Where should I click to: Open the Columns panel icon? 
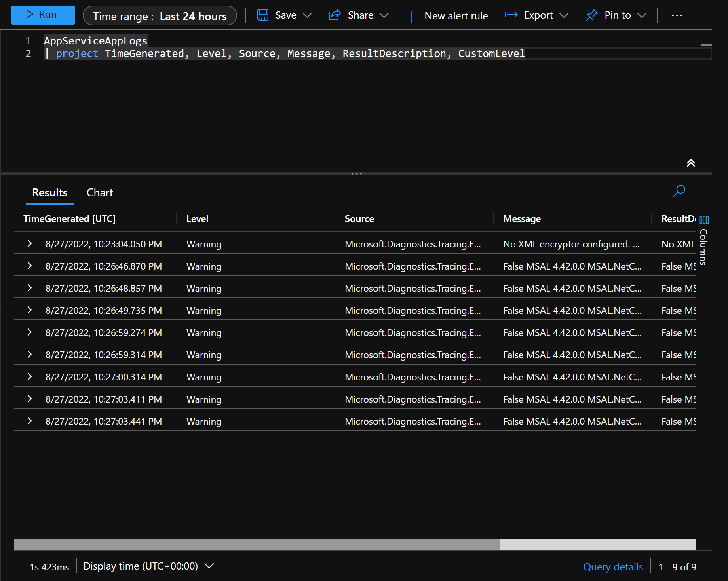coord(704,220)
